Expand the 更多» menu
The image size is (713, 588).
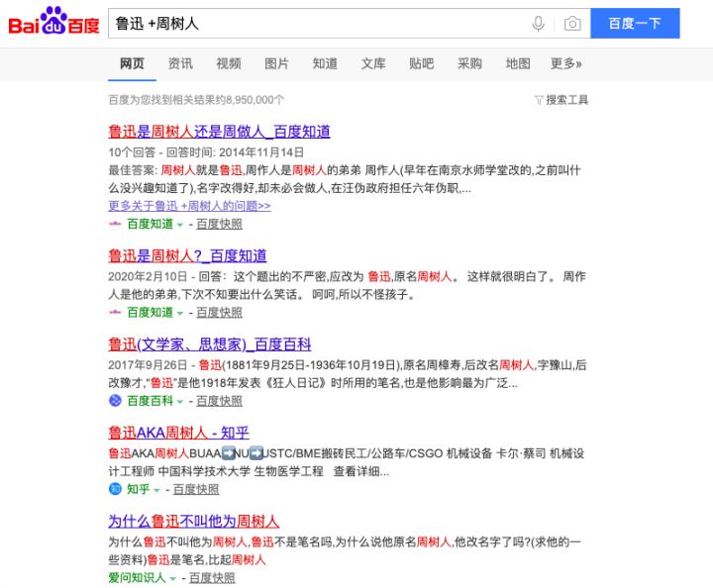coord(566,63)
